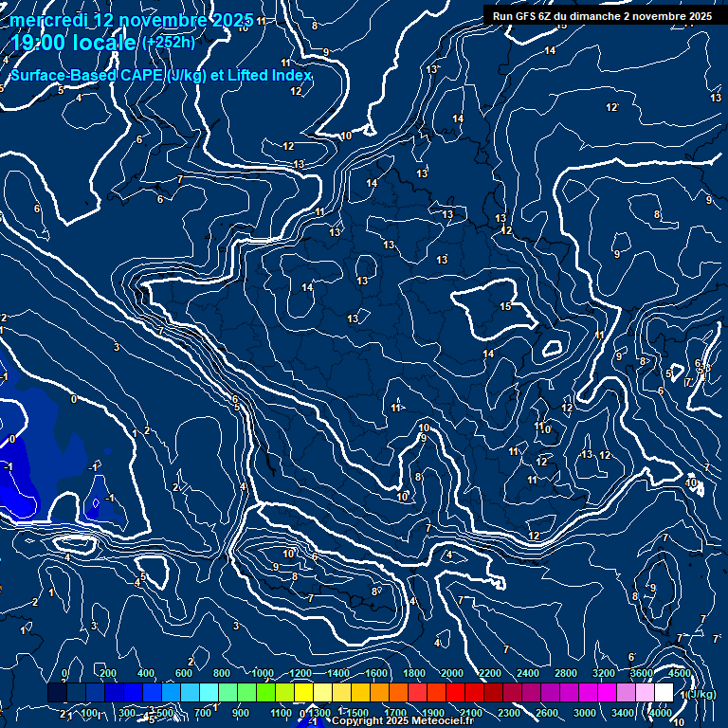This screenshot has width=728, height=728.
Task: Click the orchid 3400–3600 legend swatch
Action: click(x=626, y=692)
